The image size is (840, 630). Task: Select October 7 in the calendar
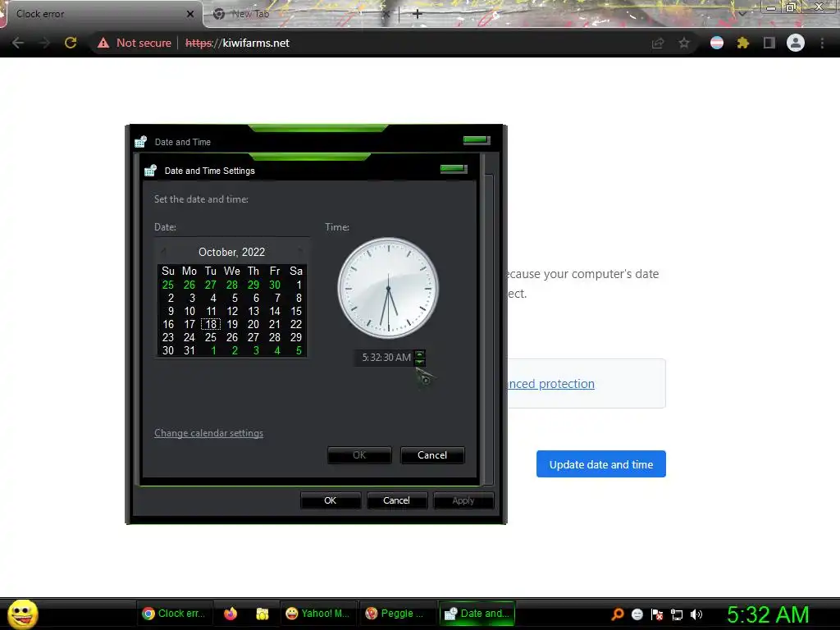[277, 298]
